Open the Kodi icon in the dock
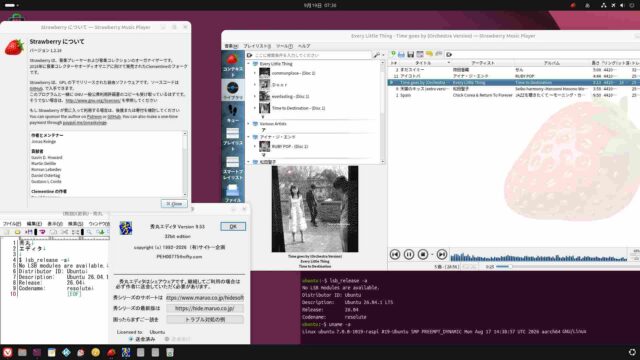 66,352
